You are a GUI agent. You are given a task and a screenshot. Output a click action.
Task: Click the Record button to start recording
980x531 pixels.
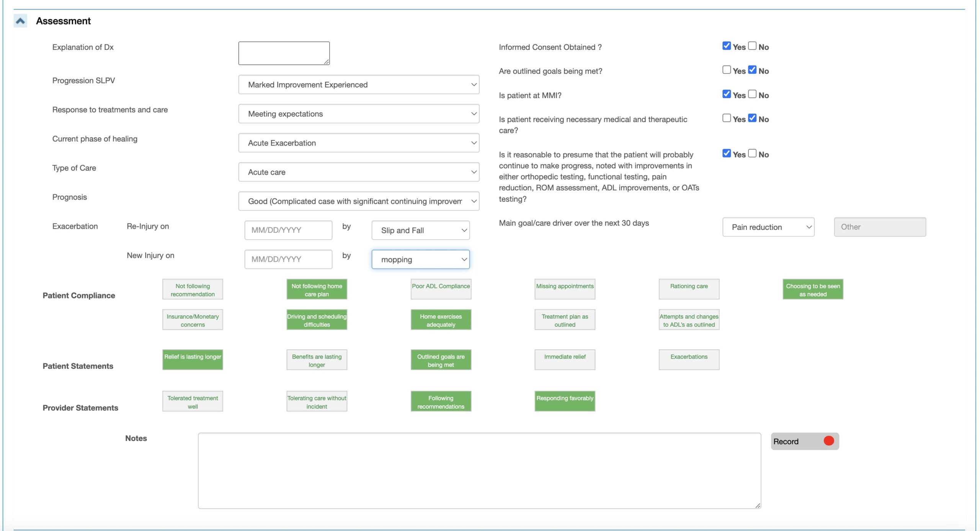(x=804, y=441)
